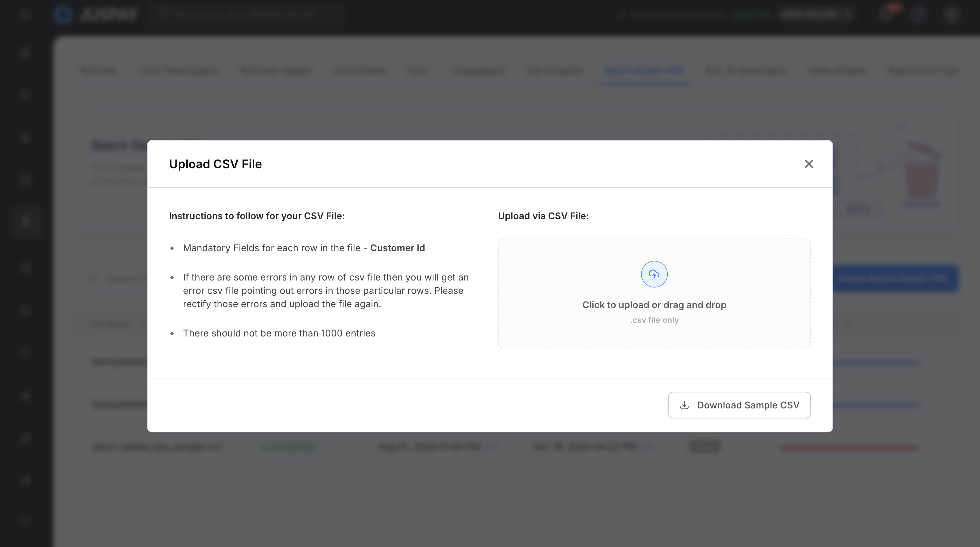Viewport: 980px width, 547px height.
Task: Switch to the Card Tokenization tab
Action: point(178,71)
